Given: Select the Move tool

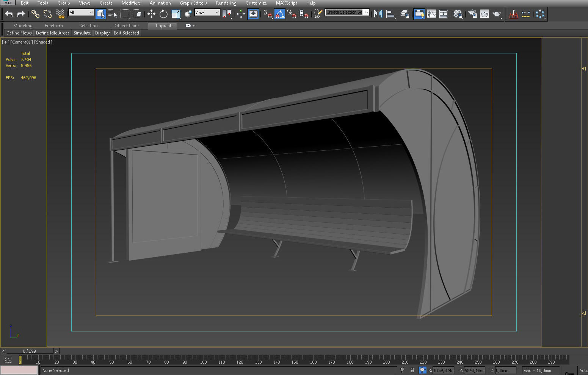Looking at the screenshot, I should (151, 14).
